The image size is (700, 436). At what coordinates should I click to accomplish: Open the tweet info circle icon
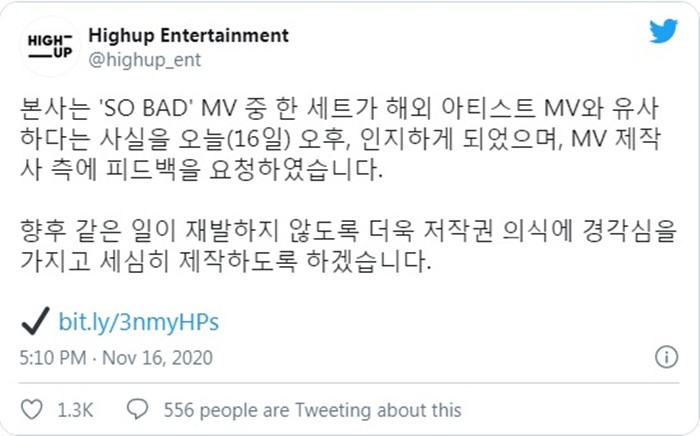tap(667, 357)
